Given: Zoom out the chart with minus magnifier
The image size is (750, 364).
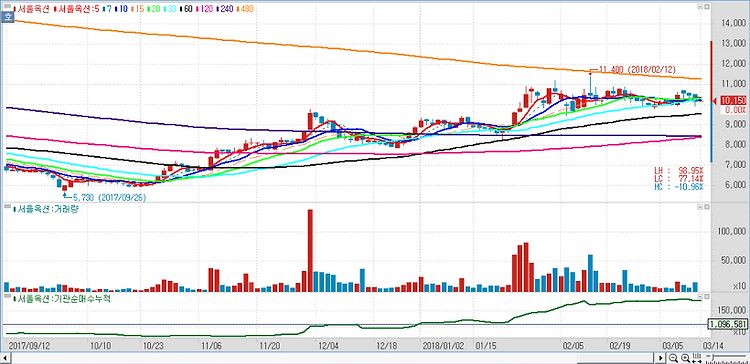Looking at the screenshot, I should click(673, 358).
